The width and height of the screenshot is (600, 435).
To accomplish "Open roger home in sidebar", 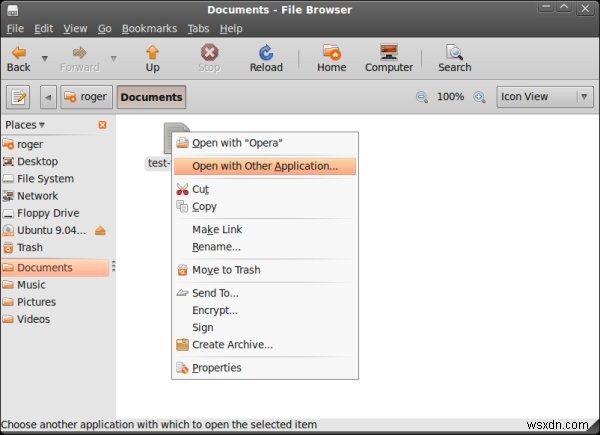I will tap(55, 144).
